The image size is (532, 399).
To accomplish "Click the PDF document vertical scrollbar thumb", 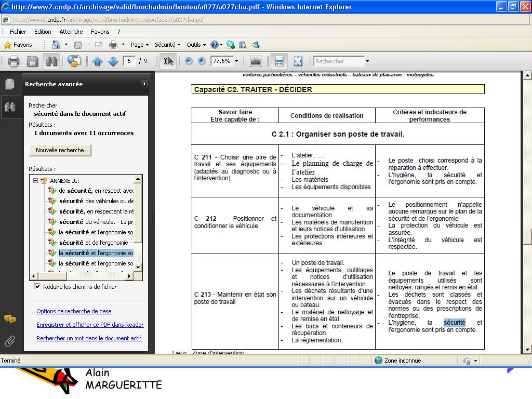I will click(x=527, y=237).
